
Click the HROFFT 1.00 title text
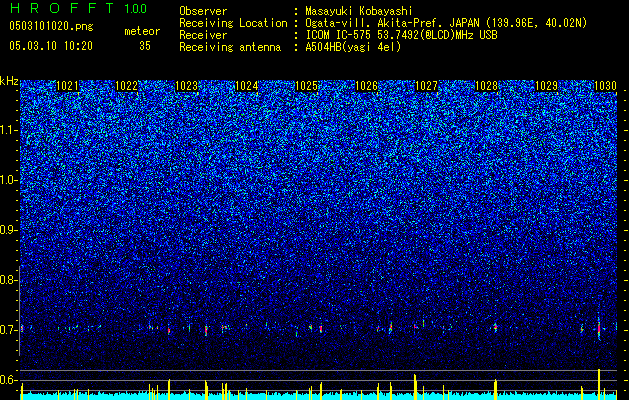coord(79,8)
